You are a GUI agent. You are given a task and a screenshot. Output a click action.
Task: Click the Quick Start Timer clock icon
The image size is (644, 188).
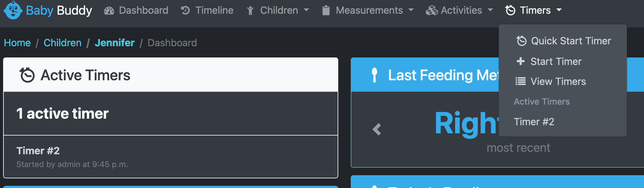click(521, 41)
